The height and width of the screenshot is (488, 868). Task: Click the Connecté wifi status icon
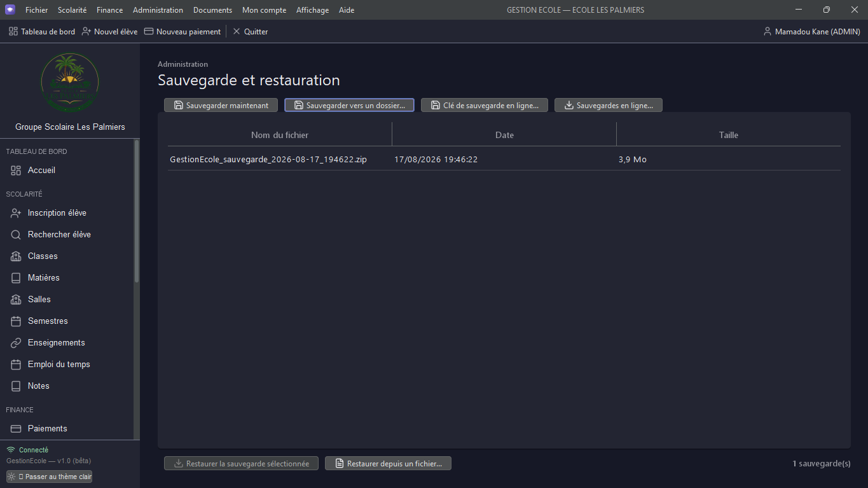[10, 450]
